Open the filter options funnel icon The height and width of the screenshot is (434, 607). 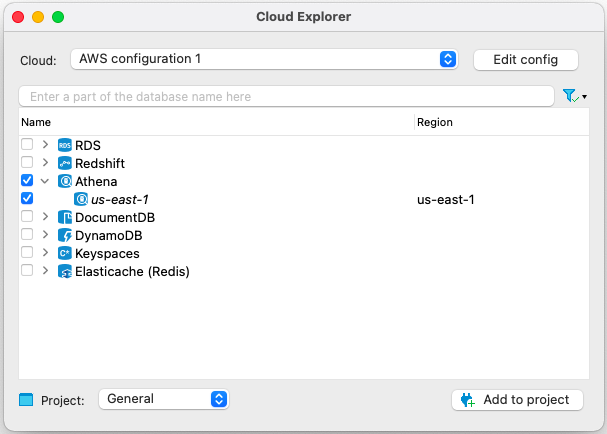click(x=574, y=96)
